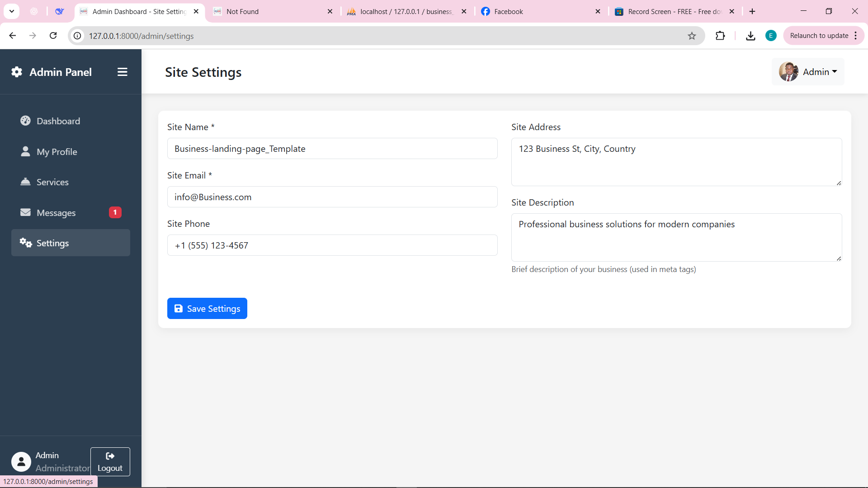This screenshot has width=868, height=488.
Task: Open the browser extensions puzzle icon
Action: (720, 36)
